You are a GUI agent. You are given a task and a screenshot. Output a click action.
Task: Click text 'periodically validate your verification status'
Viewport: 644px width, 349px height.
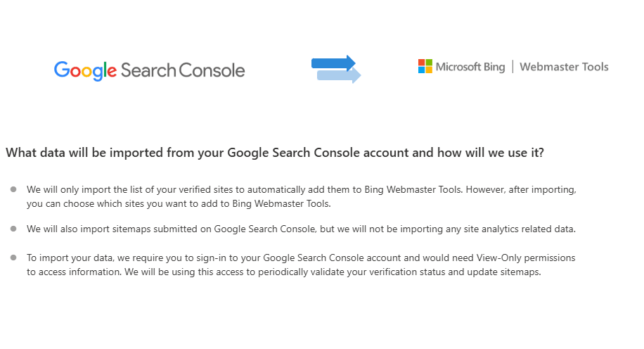[x=339, y=272]
